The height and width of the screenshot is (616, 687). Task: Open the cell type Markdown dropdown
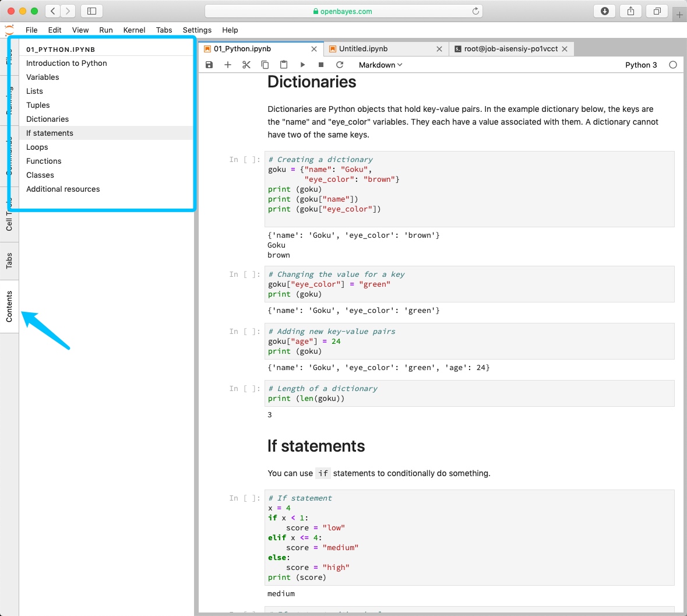click(380, 65)
